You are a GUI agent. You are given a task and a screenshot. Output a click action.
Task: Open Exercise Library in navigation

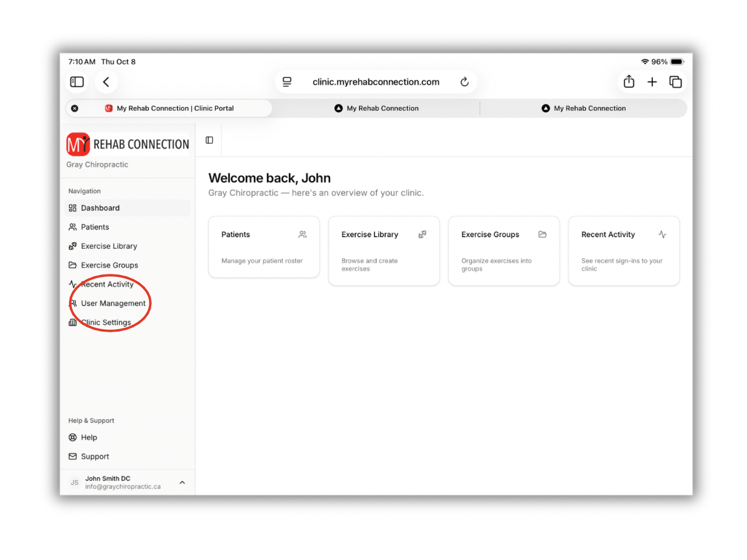coord(128,246)
